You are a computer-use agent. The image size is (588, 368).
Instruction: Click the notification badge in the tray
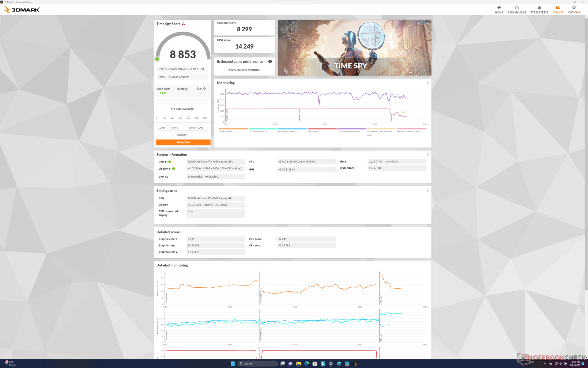583,364
